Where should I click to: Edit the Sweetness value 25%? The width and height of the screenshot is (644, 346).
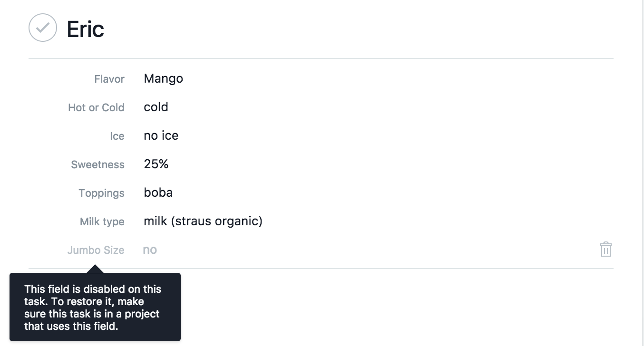[156, 164]
